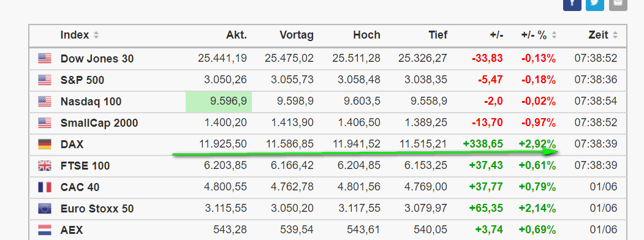
Task: Open the Euro Stoxx 50 link
Action: [x=97, y=209]
